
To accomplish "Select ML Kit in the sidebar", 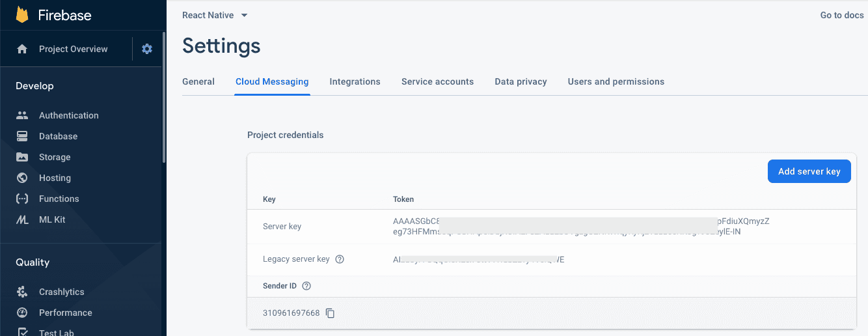I will [52, 219].
